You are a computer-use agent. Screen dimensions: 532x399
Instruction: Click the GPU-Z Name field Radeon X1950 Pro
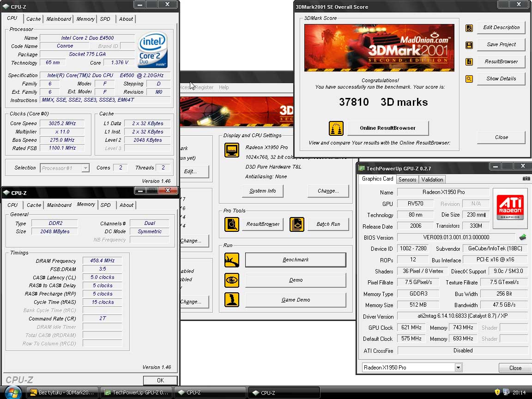pos(443,192)
